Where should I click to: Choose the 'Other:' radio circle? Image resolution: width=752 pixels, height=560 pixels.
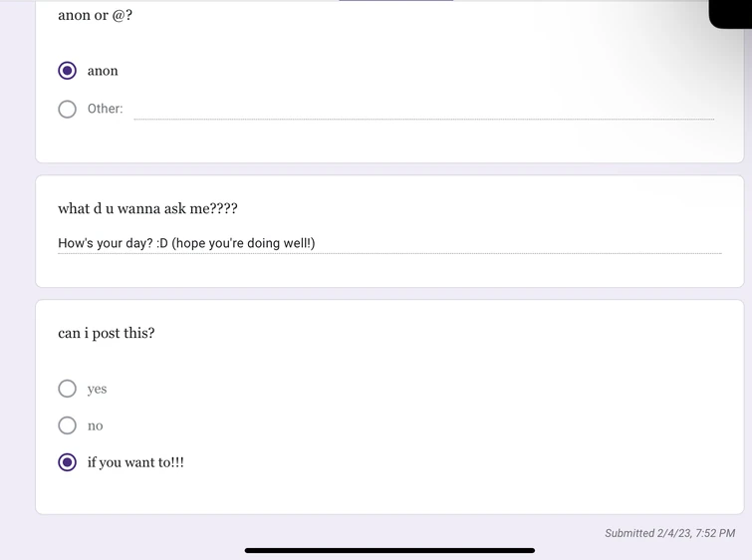click(x=68, y=109)
